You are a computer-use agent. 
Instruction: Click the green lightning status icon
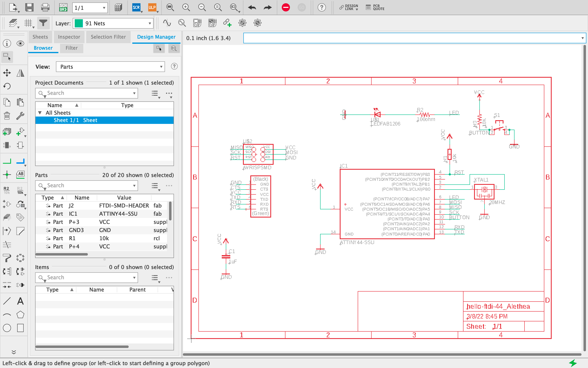(573, 363)
